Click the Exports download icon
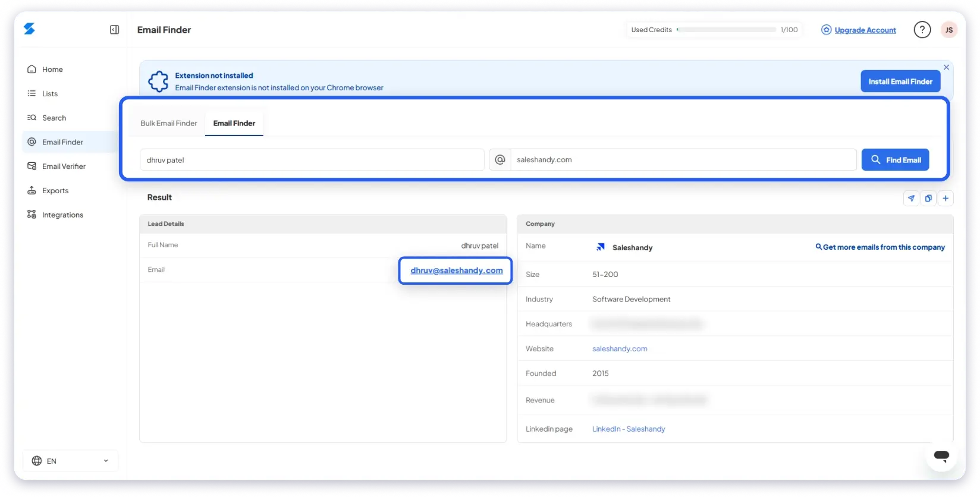Screen dimensions: 980x497 tap(32, 190)
